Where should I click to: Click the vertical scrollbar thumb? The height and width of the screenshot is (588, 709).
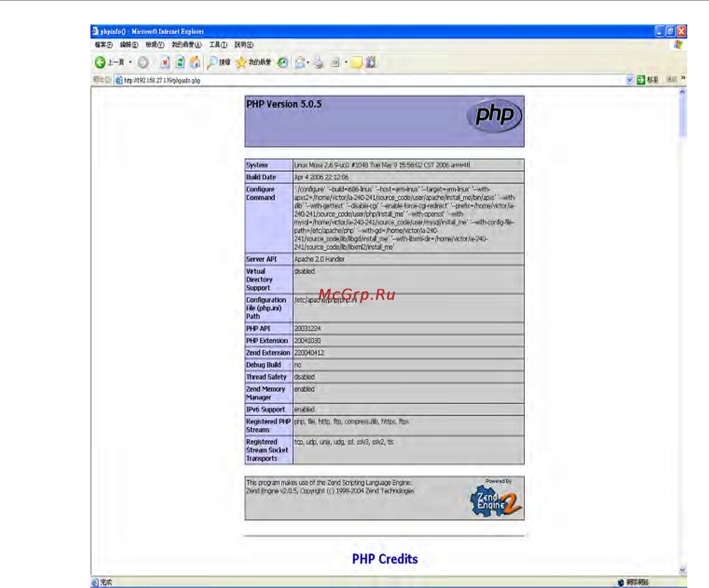click(683, 116)
